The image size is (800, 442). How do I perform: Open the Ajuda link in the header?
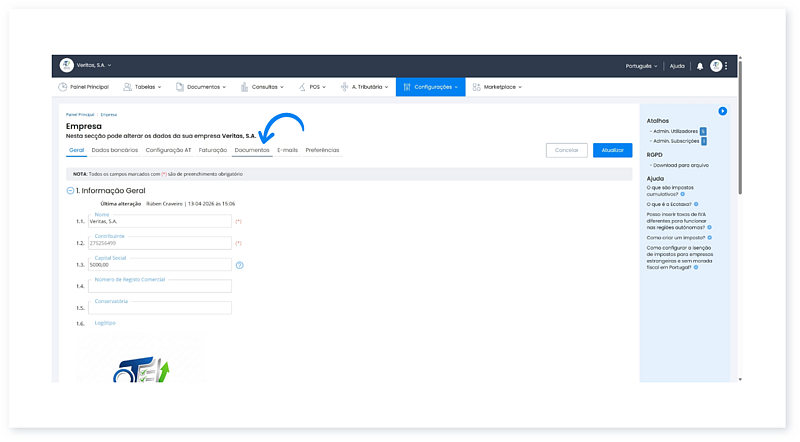677,66
